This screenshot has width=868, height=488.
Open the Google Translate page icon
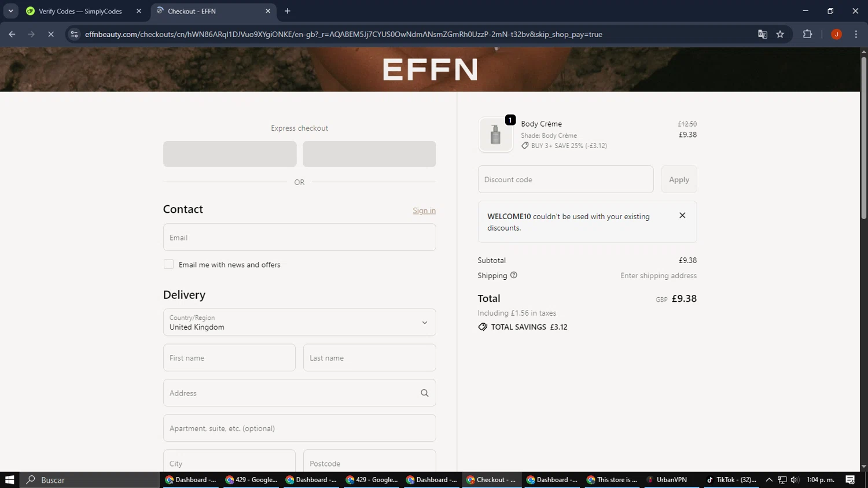[x=763, y=34]
